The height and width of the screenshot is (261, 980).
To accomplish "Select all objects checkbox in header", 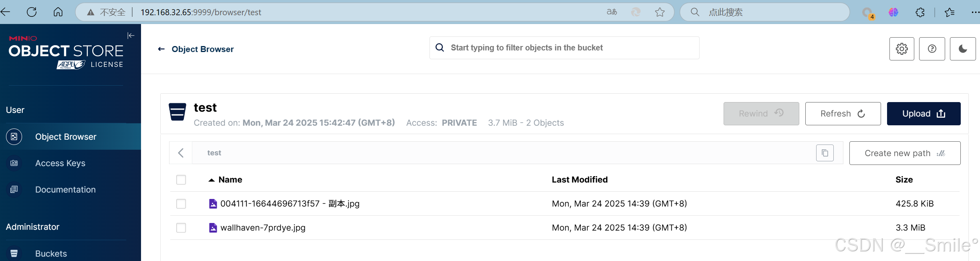I will [181, 180].
